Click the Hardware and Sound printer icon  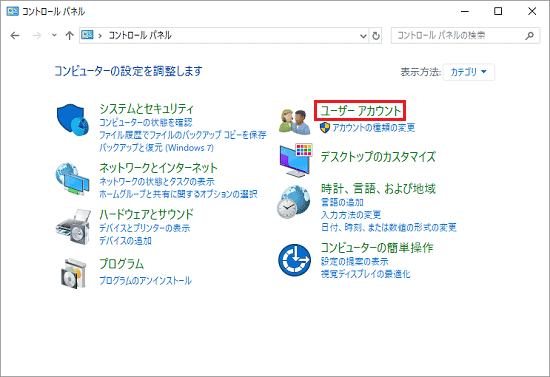point(73,227)
